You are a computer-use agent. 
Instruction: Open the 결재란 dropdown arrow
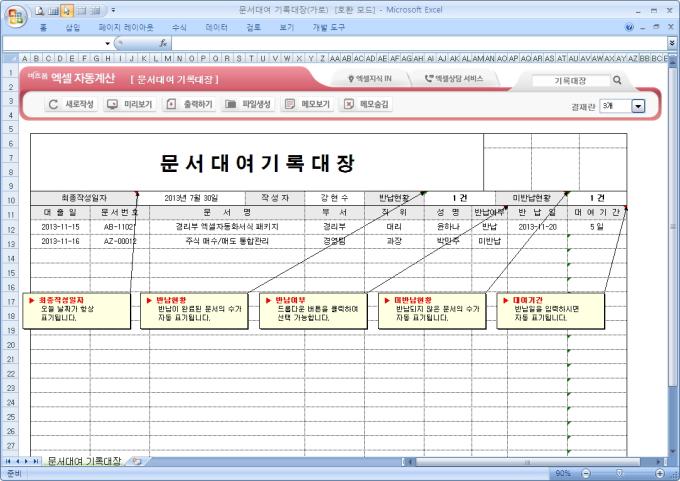click(x=638, y=106)
